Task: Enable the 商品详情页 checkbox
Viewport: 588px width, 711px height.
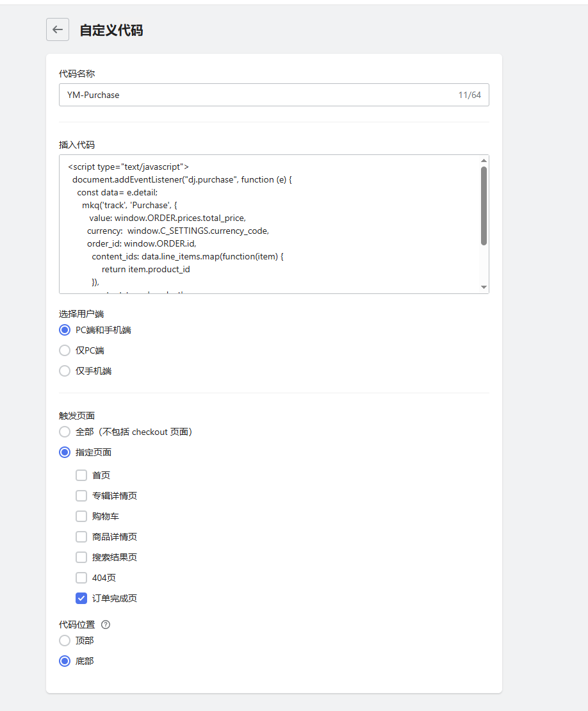Action: pyautogui.click(x=81, y=537)
